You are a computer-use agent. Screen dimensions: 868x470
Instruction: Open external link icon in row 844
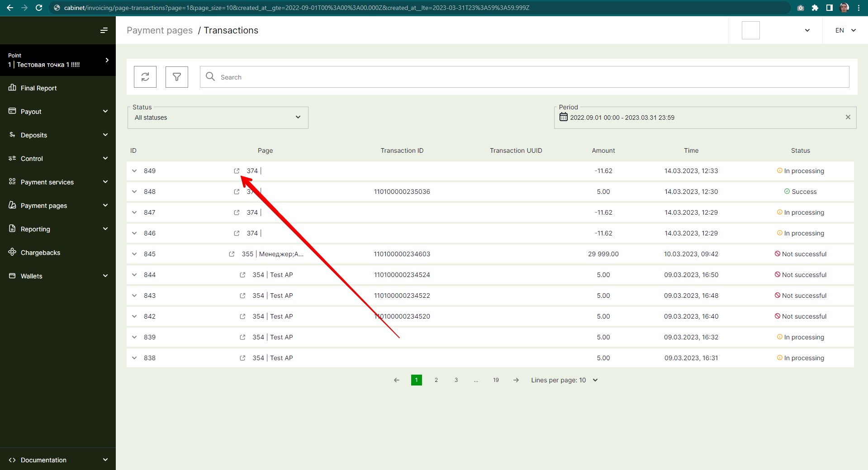click(x=242, y=275)
